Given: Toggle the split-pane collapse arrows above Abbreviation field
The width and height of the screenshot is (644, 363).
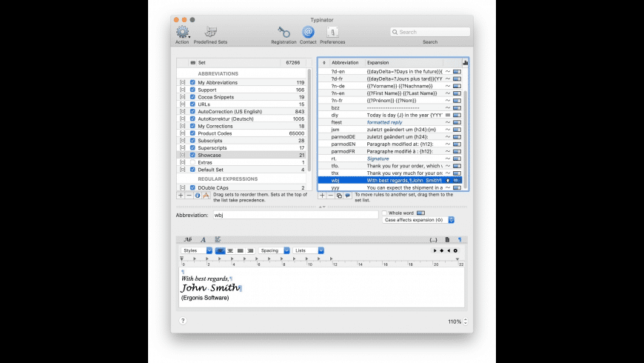Looking at the screenshot, I should coord(323,207).
